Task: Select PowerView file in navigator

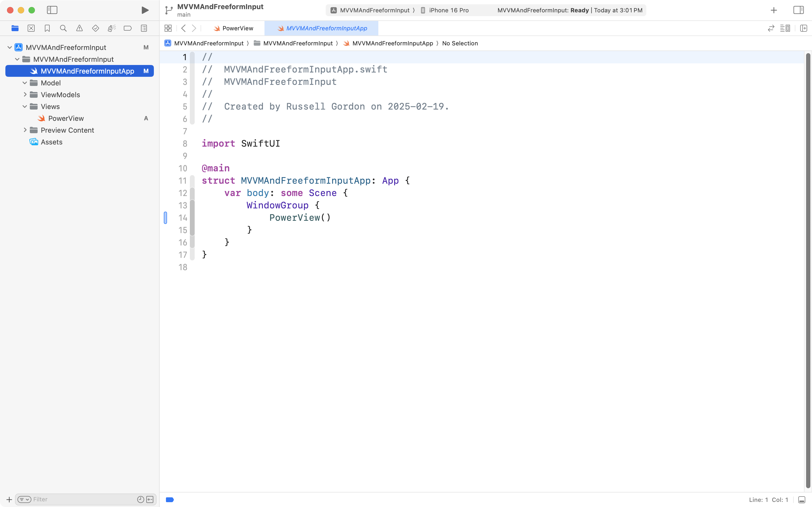Action: pos(66,118)
